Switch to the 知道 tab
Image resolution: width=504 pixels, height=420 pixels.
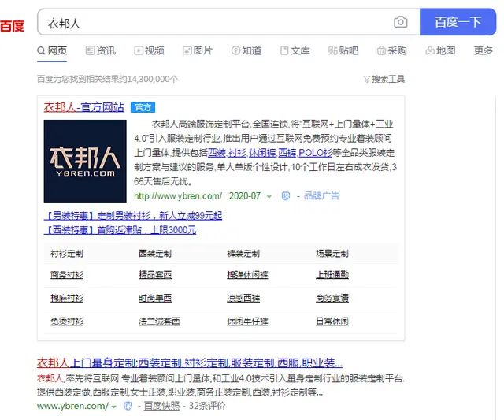tap(246, 50)
